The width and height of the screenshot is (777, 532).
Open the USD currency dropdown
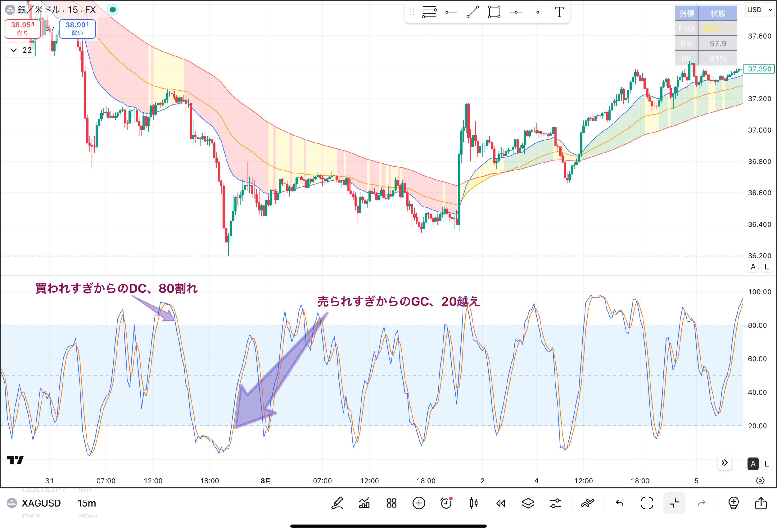760,10
